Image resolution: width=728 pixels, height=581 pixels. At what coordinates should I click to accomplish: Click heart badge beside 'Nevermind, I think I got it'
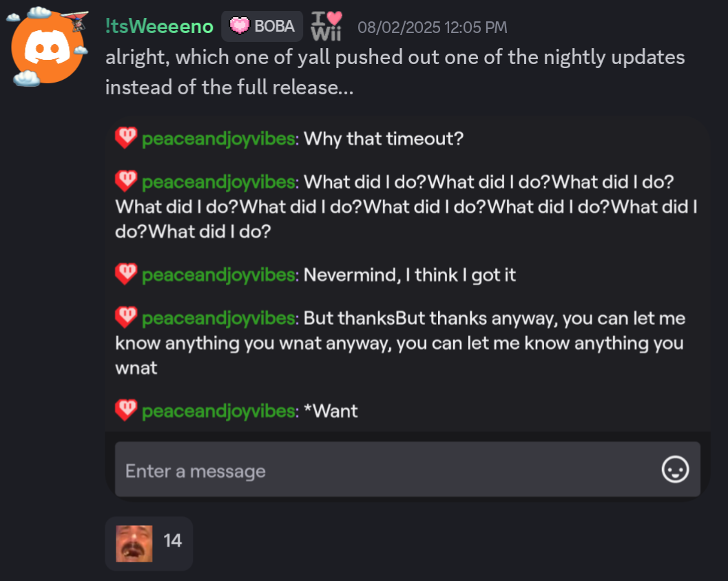click(x=126, y=274)
